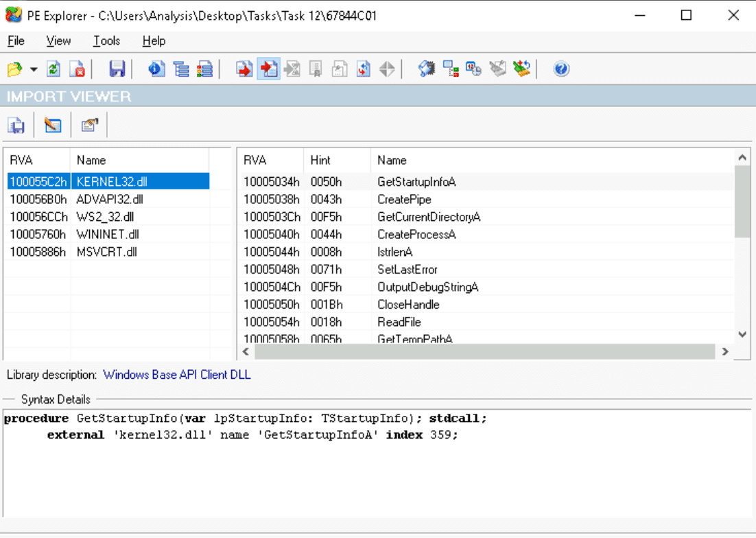
Task: Click the horizontal scrollbar right arrow
Action: point(724,352)
